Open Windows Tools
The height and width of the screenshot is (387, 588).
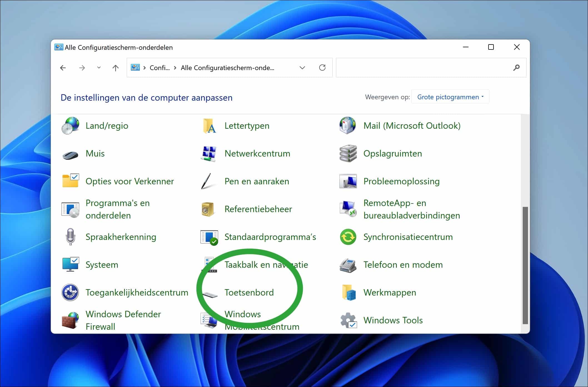(x=393, y=320)
